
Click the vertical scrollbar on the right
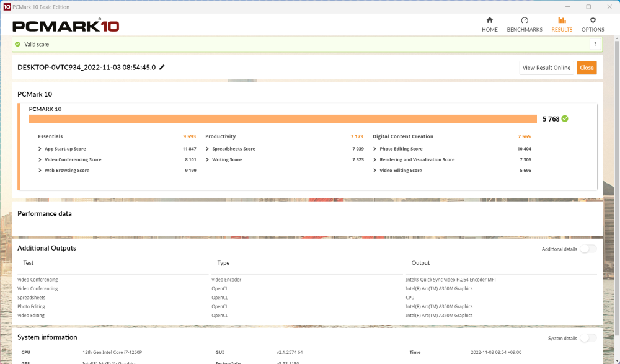point(616,186)
